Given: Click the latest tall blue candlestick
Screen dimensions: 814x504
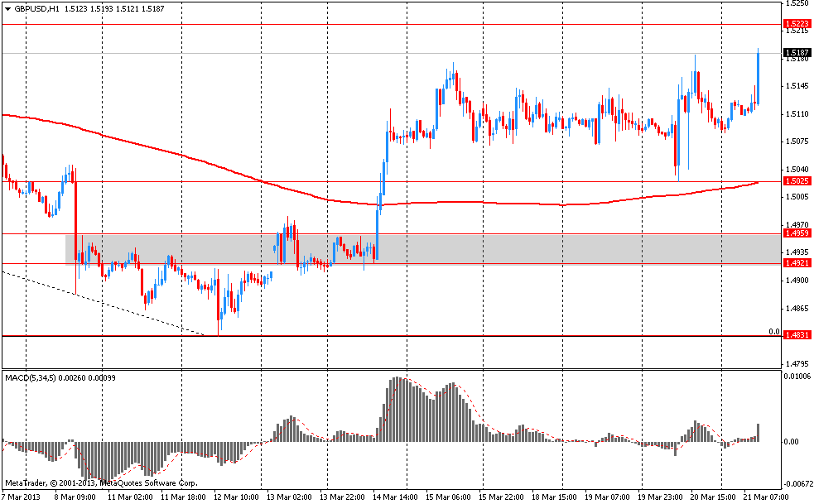Looking at the screenshot, I should [x=758, y=76].
